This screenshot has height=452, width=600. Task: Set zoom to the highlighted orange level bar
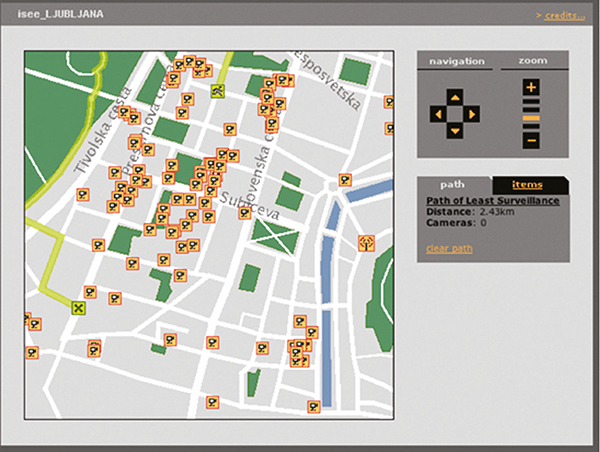click(531, 118)
